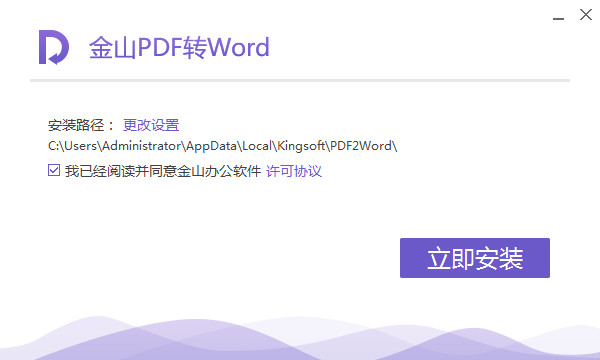Uncheck the agreement checkbox for 金山办公软件
This screenshot has height=360, width=600.
[x=54, y=170]
